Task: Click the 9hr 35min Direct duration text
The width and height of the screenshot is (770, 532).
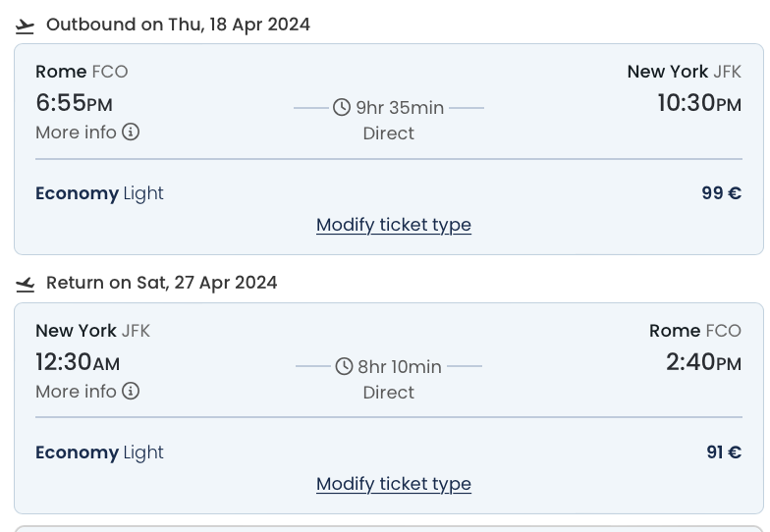Action: point(389,120)
